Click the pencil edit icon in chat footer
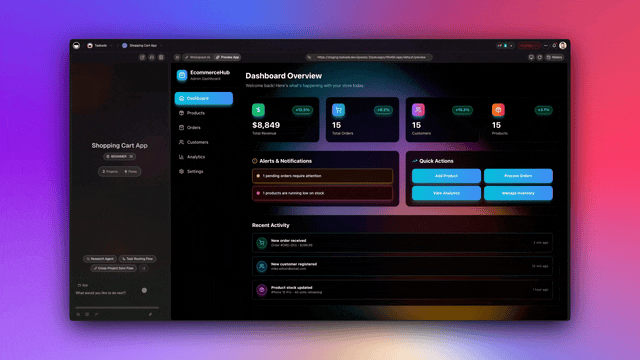 point(150,314)
